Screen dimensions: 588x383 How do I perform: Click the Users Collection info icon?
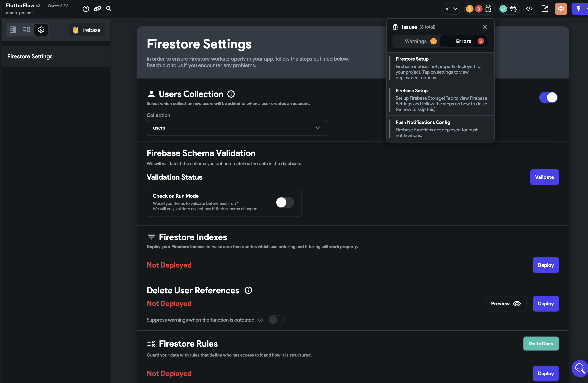pos(231,94)
